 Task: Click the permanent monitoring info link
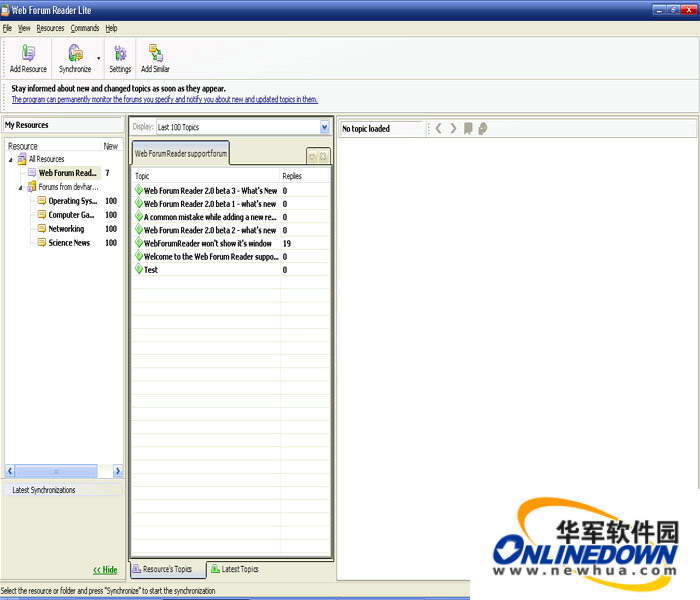click(x=165, y=99)
